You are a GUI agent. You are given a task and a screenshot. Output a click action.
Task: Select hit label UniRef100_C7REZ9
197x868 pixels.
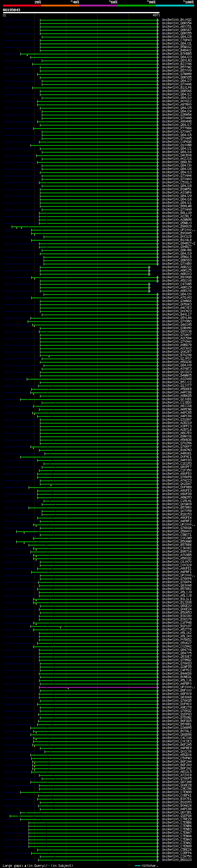point(177,819)
